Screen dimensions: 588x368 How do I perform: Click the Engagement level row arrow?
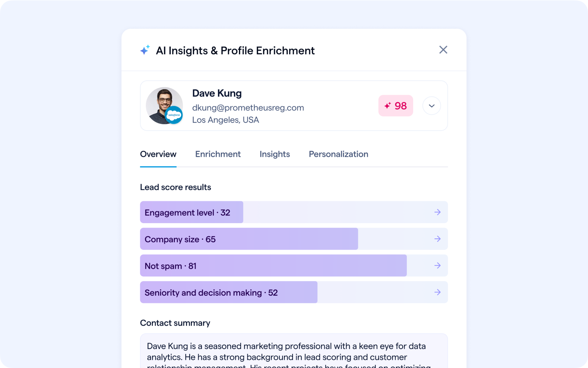tap(438, 212)
